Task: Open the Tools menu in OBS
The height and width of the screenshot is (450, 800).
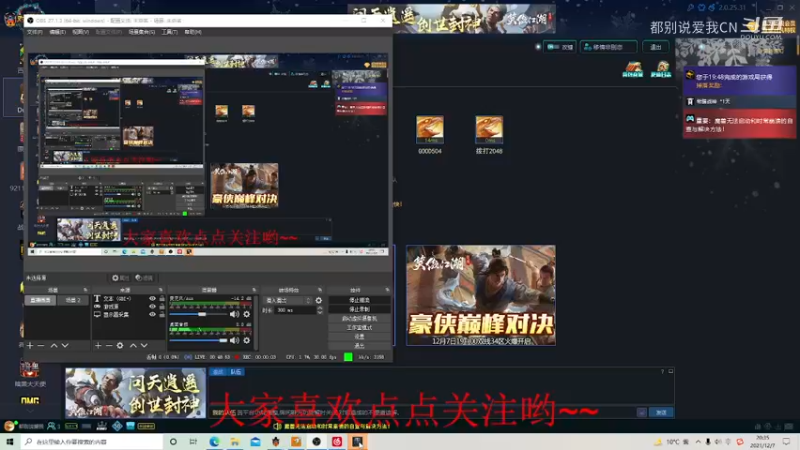Action: [x=169, y=32]
